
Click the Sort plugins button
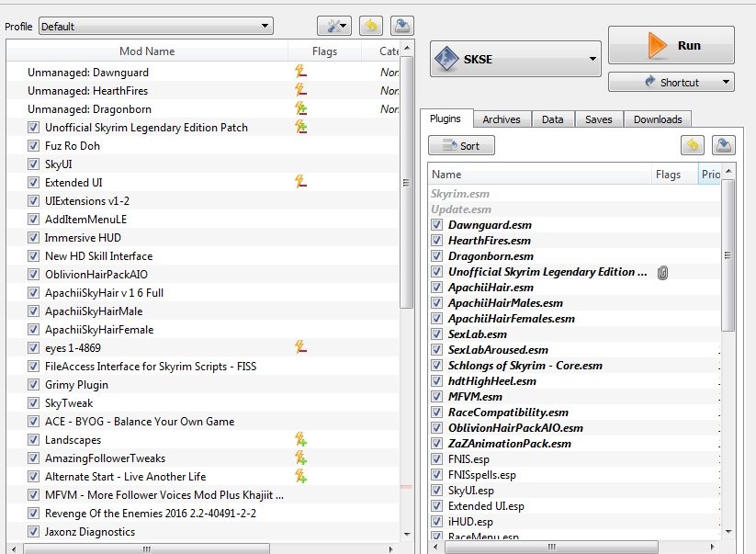[x=461, y=145]
